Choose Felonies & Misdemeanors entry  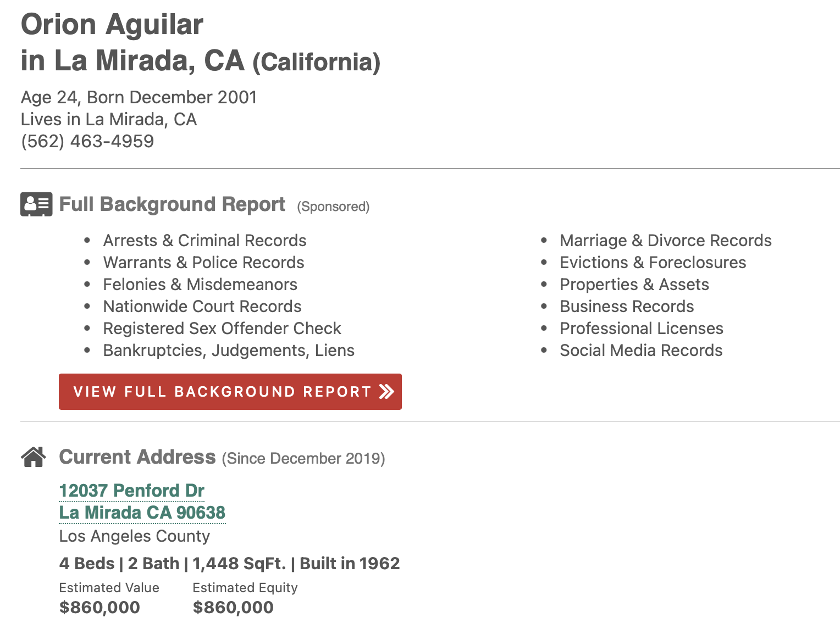[x=200, y=285]
